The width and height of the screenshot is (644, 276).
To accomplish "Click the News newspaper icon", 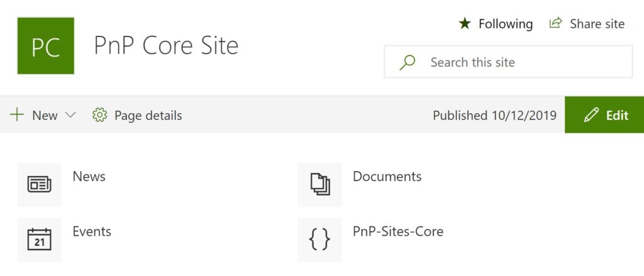I will [x=39, y=184].
